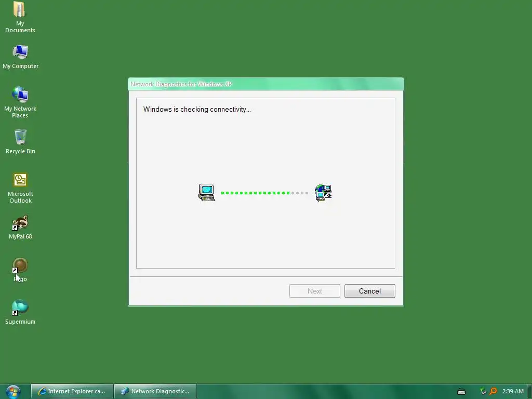Viewport: 532px width, 399px height.
Task: Open the My Documents desktop folder
Action: (x=20, y=17)
